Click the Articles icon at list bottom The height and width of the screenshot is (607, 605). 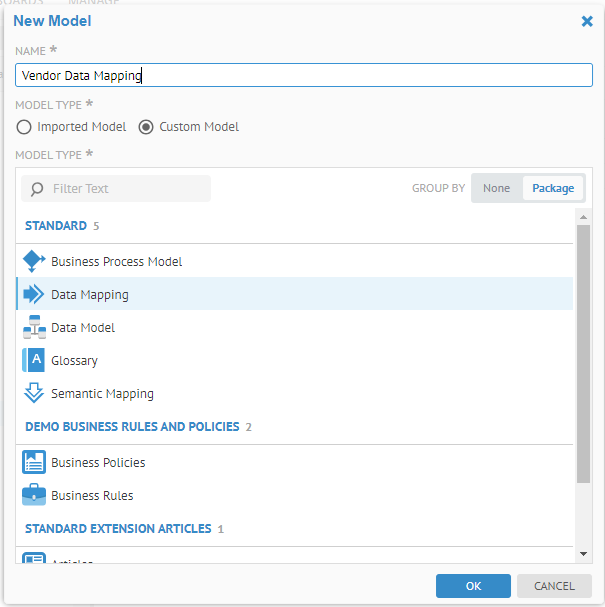point(34,559)
